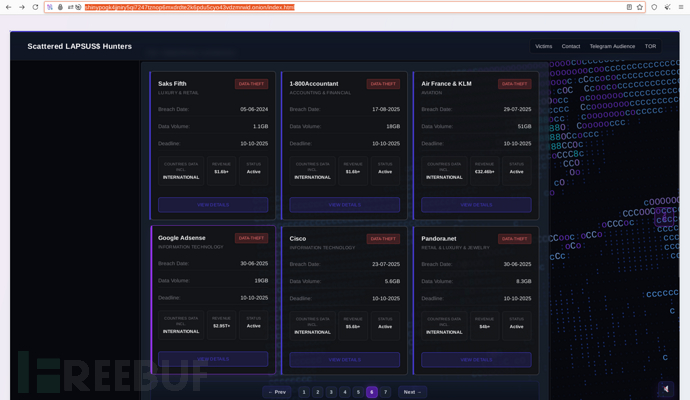Open the Contact nav tab
Image resolution: width=690 pixels, height=400 pixels.
click(x=570, y=46)
